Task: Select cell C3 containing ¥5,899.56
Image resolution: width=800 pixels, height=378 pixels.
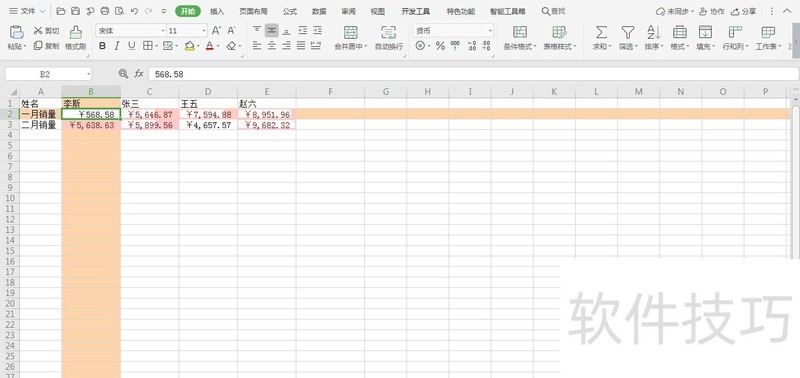Action: point(149,124)
